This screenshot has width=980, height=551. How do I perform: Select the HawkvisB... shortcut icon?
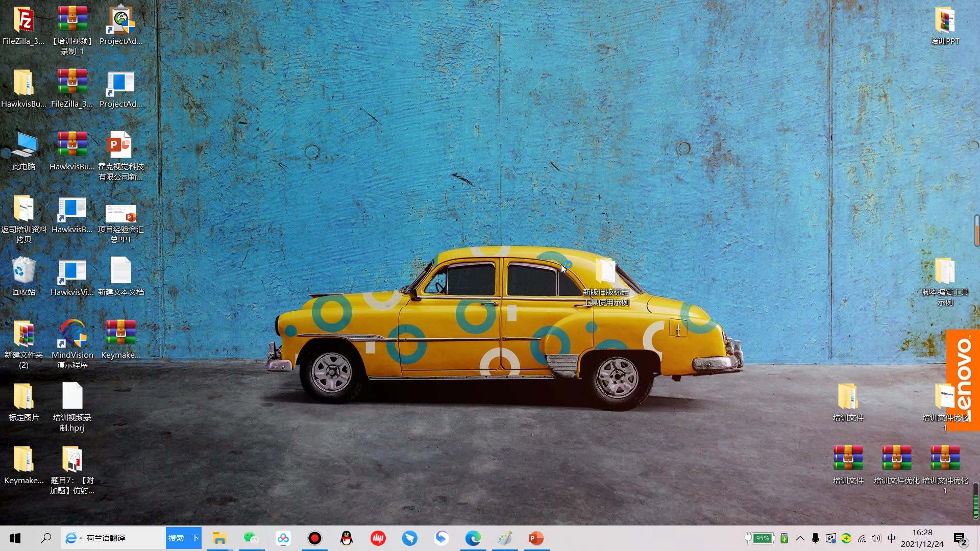(72, 209)
